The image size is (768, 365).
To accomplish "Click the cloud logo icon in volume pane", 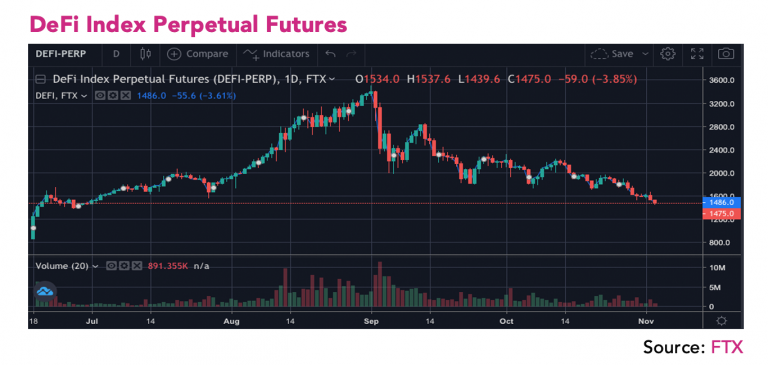I will (x=45, y=292).
